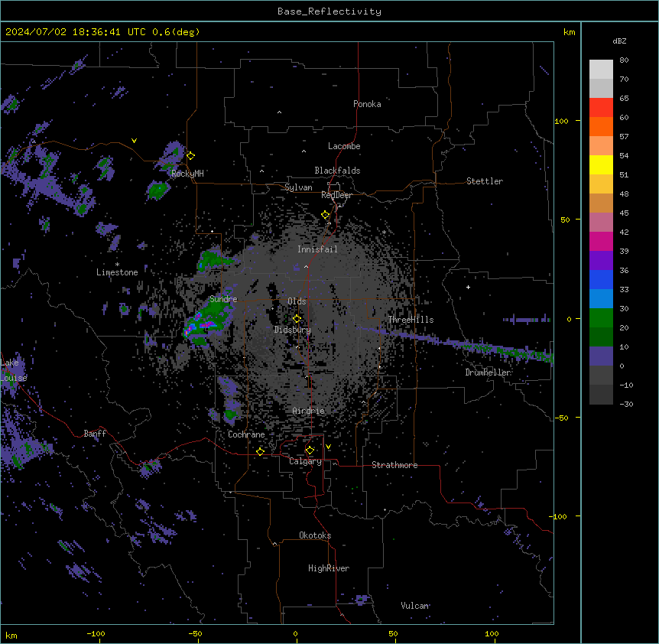
Task: Click the Olds label
Action: (x=297, y=301)
